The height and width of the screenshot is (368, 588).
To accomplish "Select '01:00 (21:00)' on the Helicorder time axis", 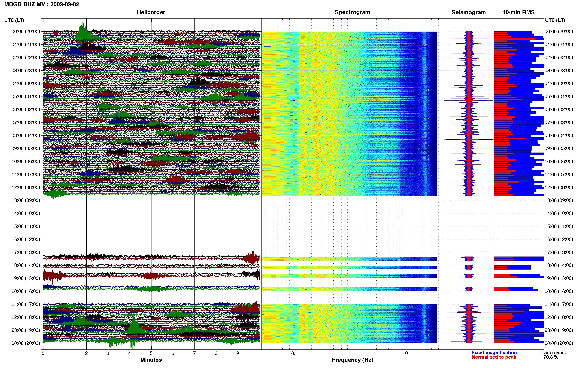I will (26, 45).
